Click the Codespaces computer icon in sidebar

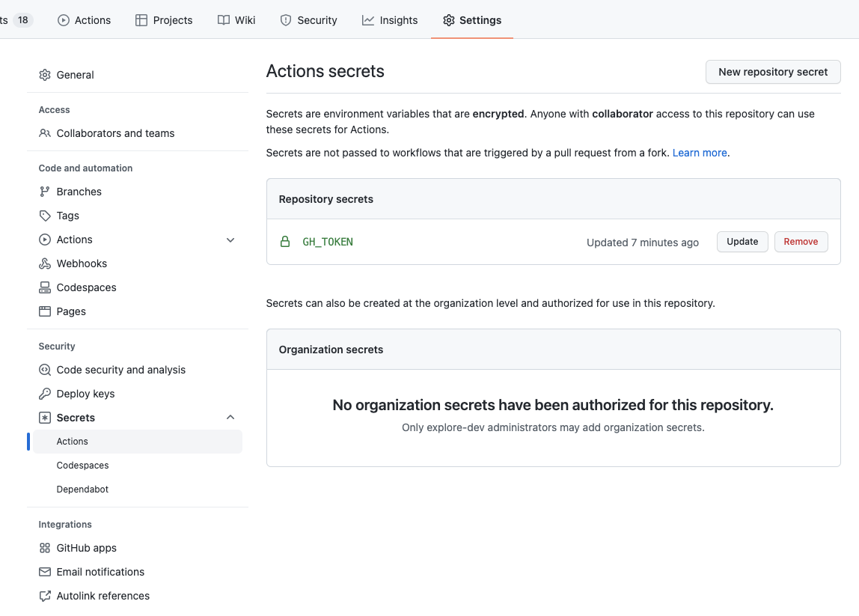click(x=45, y=287)
